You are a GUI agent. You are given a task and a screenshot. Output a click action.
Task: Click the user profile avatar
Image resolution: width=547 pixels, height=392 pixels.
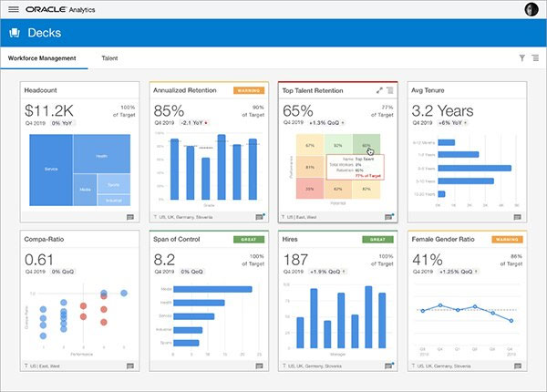point(532,9)
